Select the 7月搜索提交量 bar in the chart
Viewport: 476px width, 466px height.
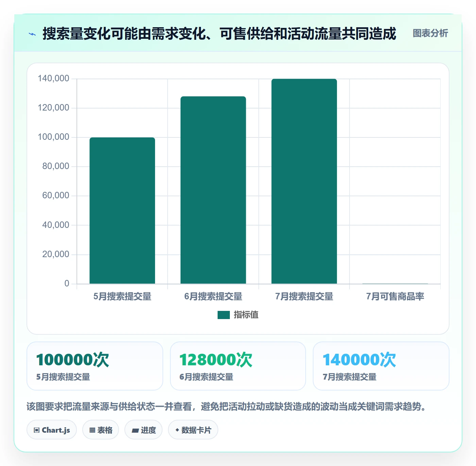[x=304, y=181]
